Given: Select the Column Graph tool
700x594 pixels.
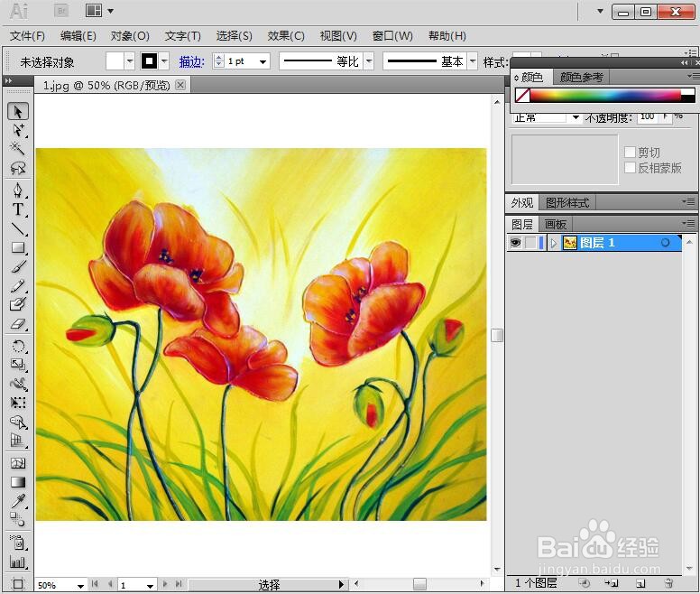Looking at the screenshot, I should point(18,562).
